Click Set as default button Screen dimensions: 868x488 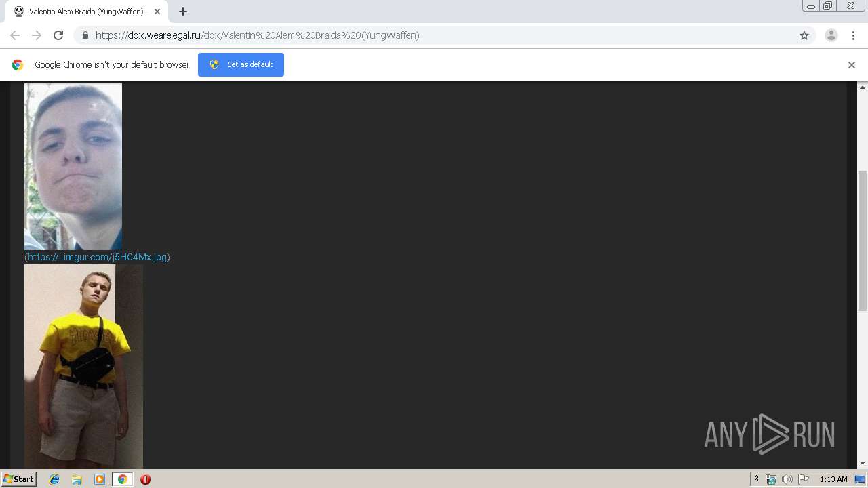point(241,64)
